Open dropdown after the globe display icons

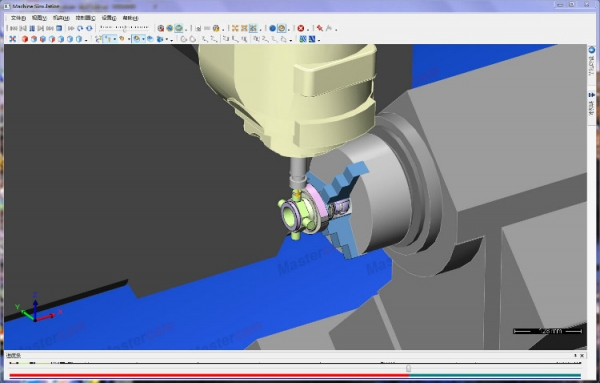[x=186, y=29]
